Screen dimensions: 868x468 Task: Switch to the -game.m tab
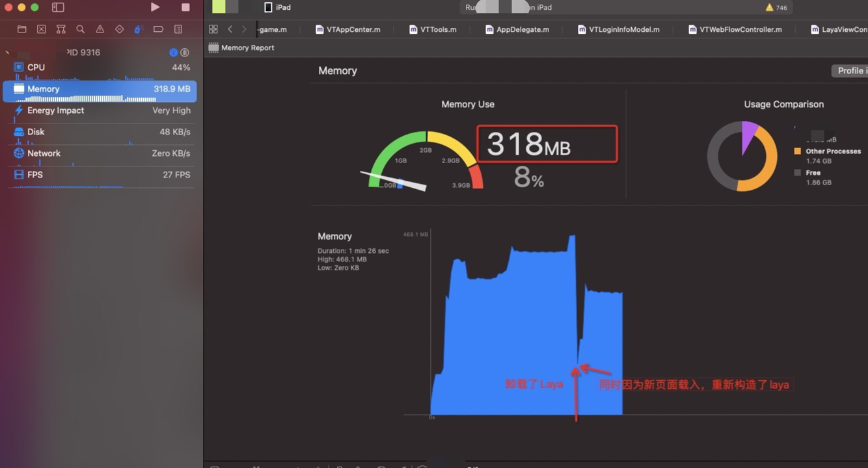(273, 29)
